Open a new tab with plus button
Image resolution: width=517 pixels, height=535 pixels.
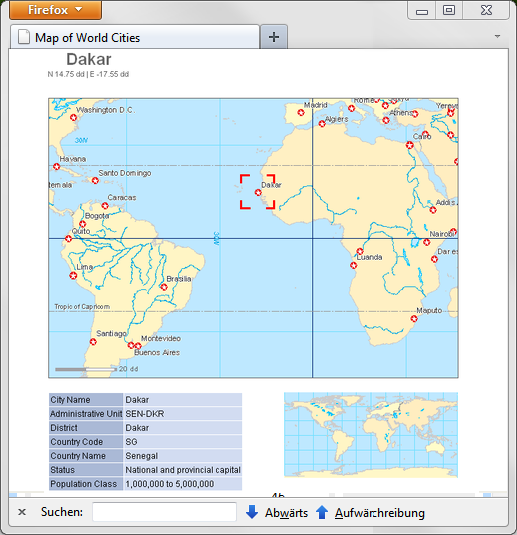[274, 37]
